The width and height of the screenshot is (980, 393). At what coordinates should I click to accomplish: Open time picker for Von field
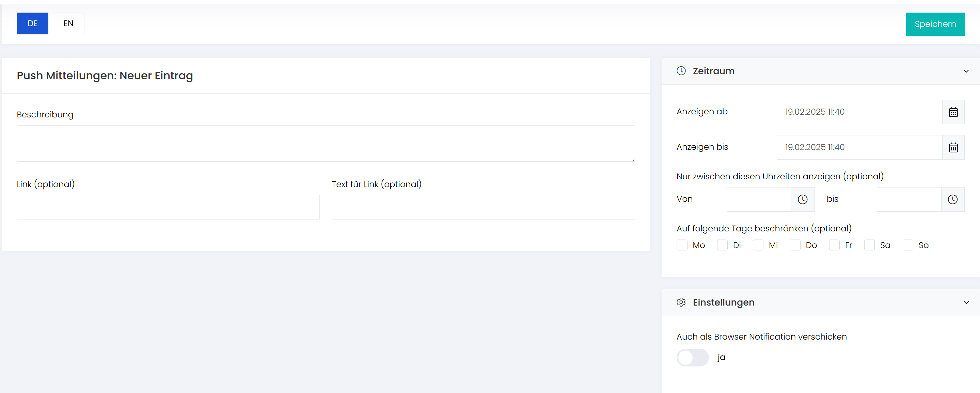(x=802, y=199)
